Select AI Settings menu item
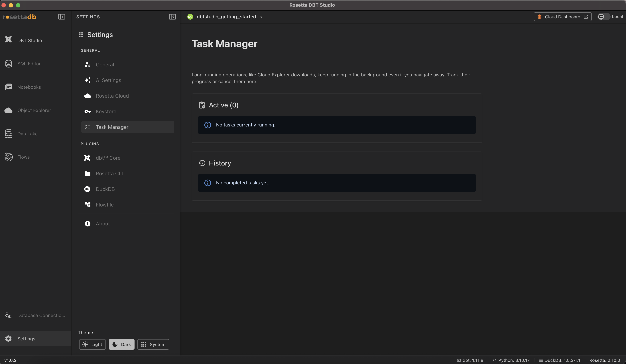Viewport: 626px width, 364px height. point(128,80)
